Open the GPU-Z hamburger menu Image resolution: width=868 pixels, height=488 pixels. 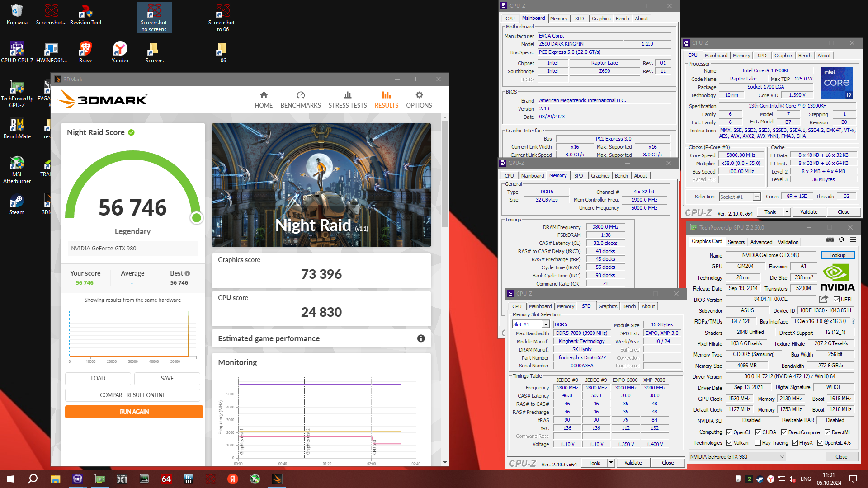click(x=853, y=240)
